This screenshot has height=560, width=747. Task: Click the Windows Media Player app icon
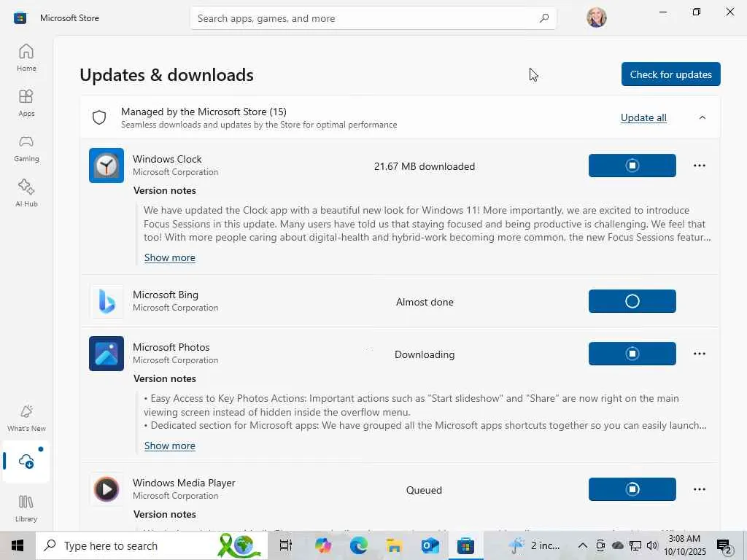(x=107, y=489)
